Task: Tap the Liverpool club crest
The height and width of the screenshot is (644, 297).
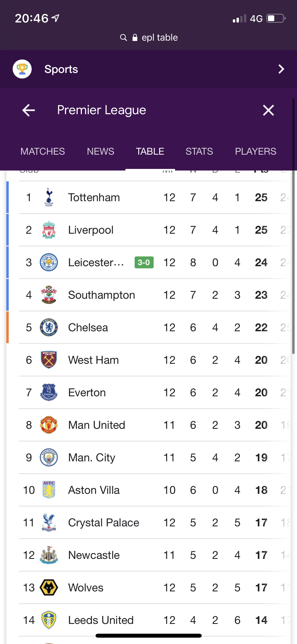Action: 49,230
